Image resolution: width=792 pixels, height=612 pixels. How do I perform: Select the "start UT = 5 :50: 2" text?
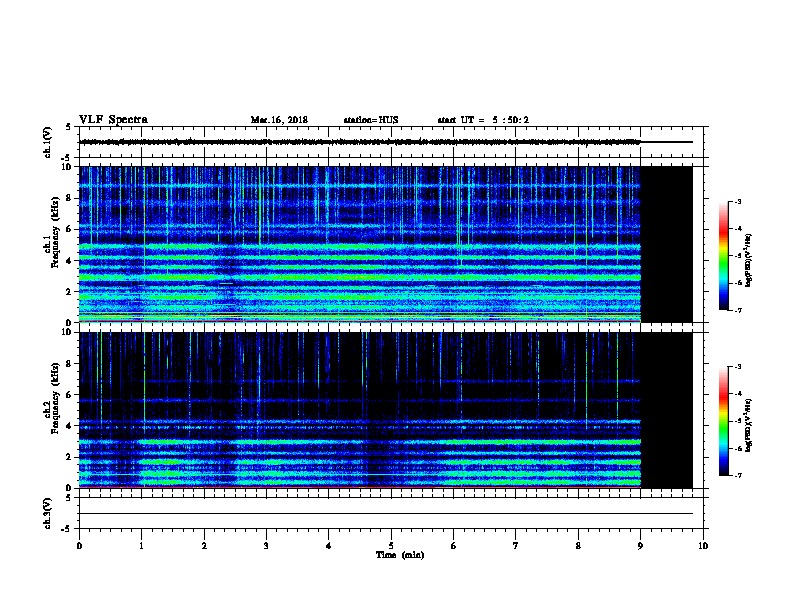pos(483,120)
